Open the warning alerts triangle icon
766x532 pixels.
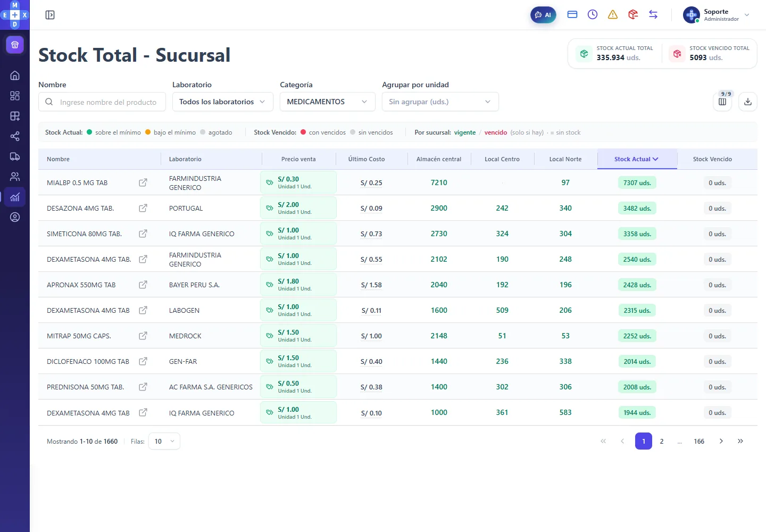613,15
